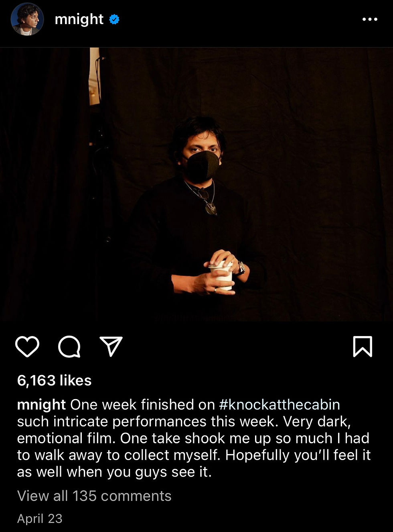Share post via paper plane icon
Screen dimensions: 393x532
(x=111, y=347)
